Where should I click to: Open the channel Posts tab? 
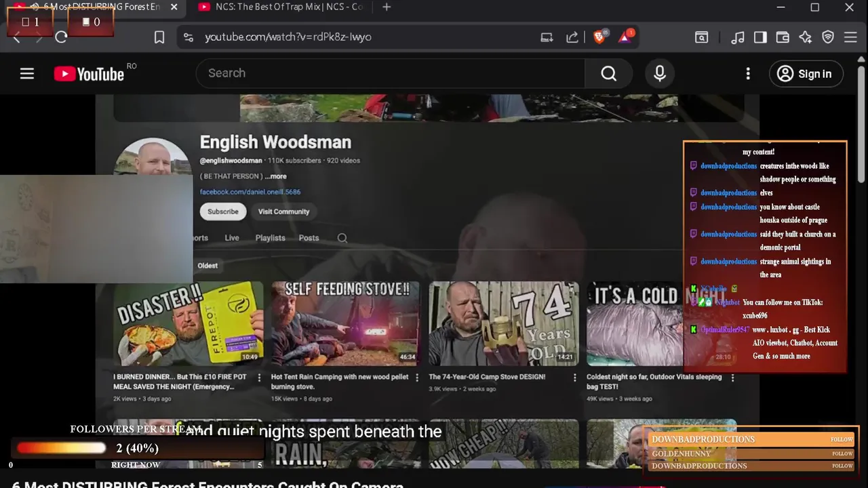(x=309, y=238)
